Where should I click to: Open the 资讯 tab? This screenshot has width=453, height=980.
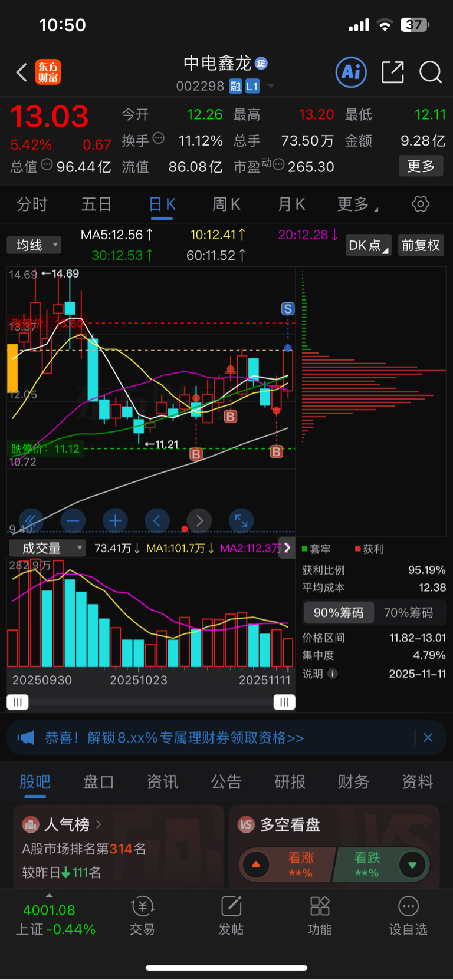pyautogui.click(x=163, y=781)
